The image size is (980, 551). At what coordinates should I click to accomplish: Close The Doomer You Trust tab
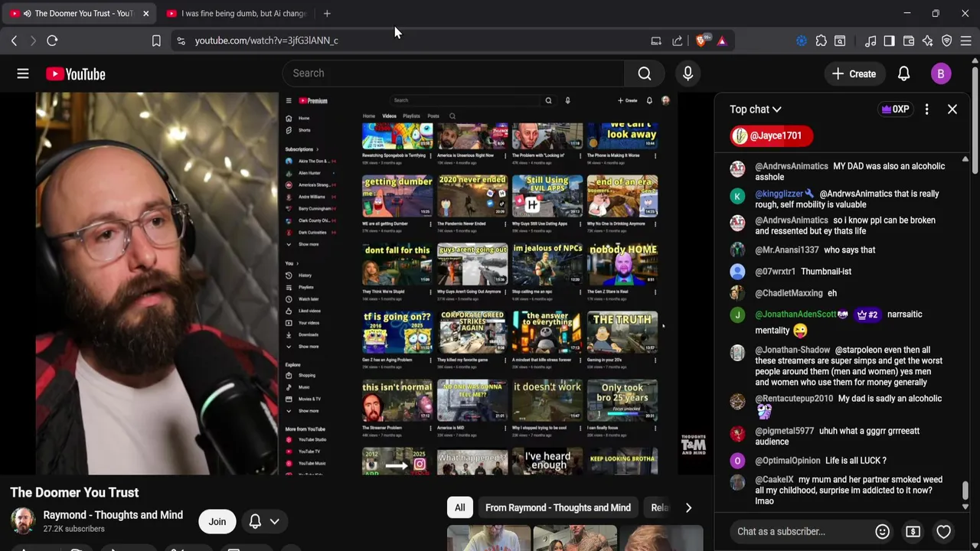click(145, 13)
